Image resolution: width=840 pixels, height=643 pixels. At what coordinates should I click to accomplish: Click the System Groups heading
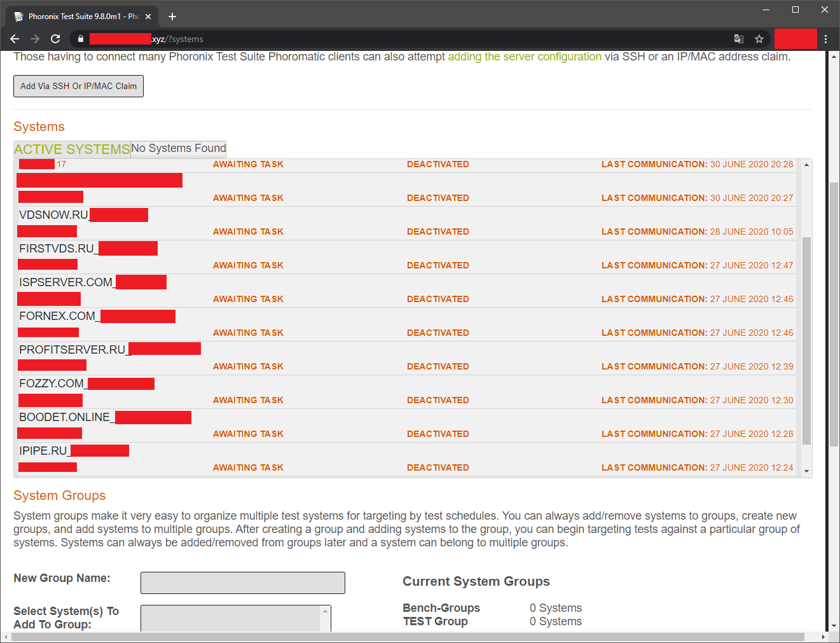(x=59, y=495)
